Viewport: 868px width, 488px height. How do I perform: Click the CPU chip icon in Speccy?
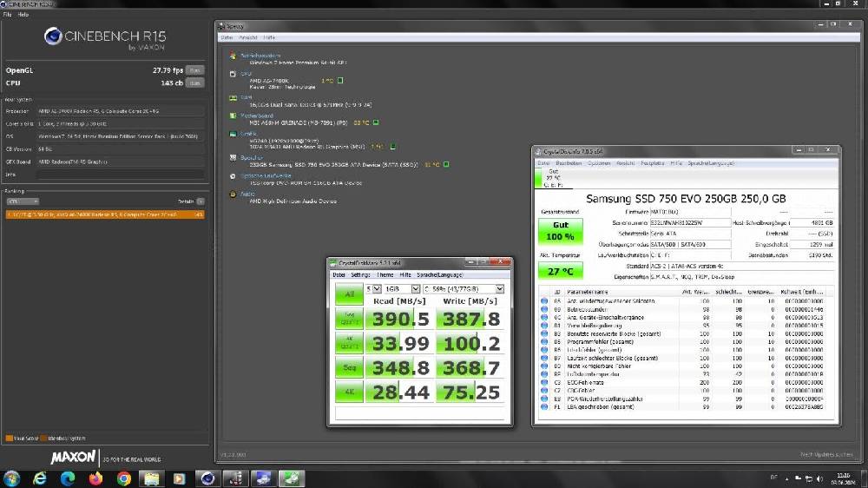tap(233, 74)
